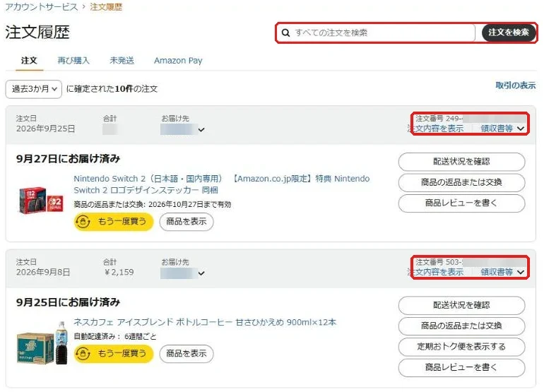This screenshot has height=392, width=544.
Task: Click the Nescafe coffee product thumbnail
Action: coord(42,343)
